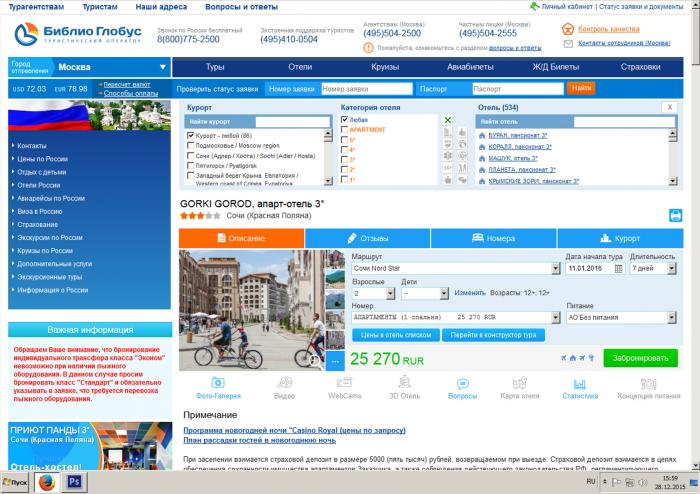This screenshot has height=494, width=700.
Task: Click the resort list scroll down arrow
Action: click(328, 181)
